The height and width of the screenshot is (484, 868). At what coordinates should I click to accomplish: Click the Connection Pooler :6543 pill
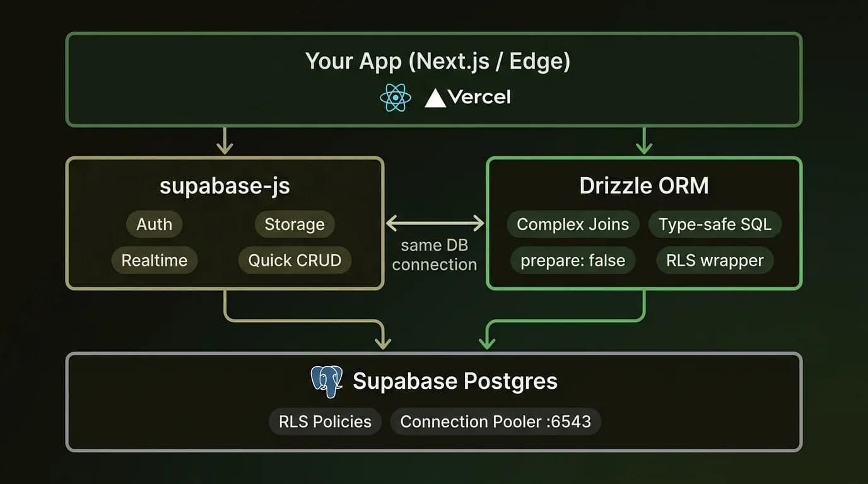click(x=496, y=422)
